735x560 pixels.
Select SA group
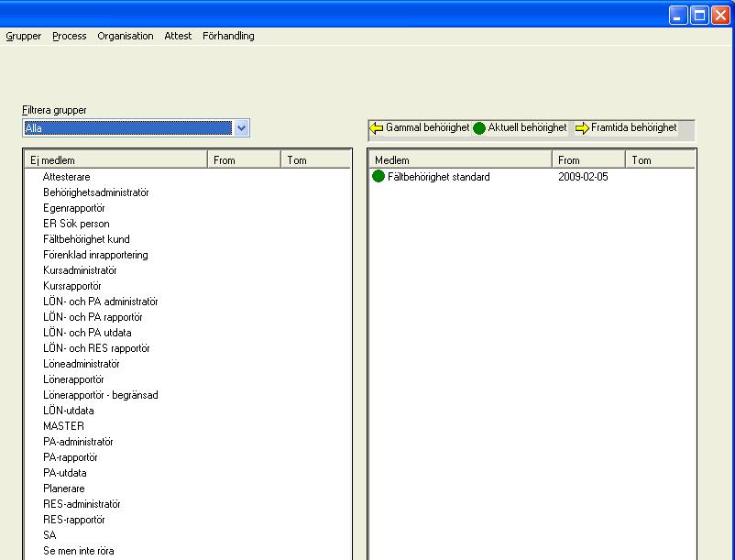[49, 535]
